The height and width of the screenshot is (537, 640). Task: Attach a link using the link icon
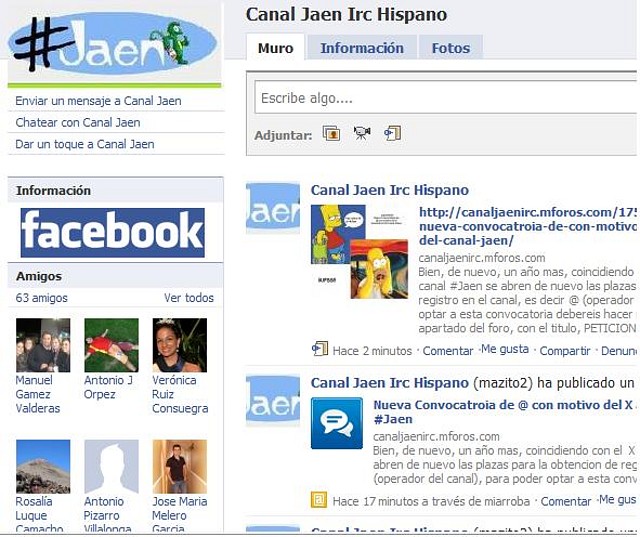pyautogui.click(x=392, y=133)
